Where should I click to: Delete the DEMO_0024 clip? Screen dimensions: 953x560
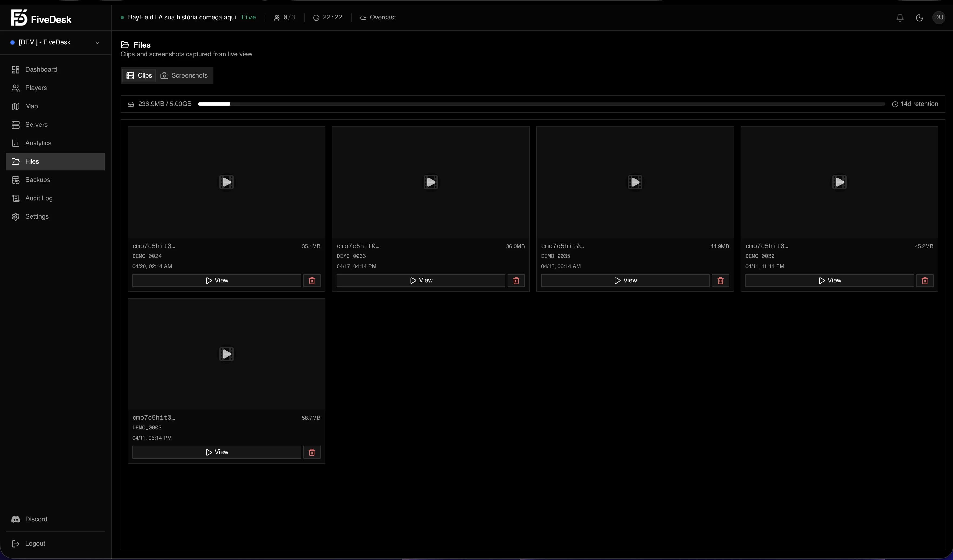[312, 281]
